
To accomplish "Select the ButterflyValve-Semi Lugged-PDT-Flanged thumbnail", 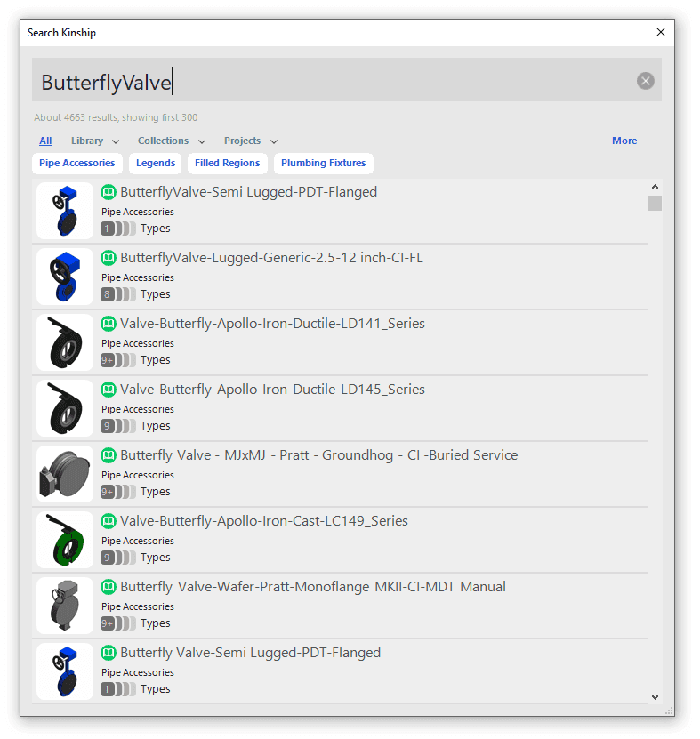I will click(65, 211).
